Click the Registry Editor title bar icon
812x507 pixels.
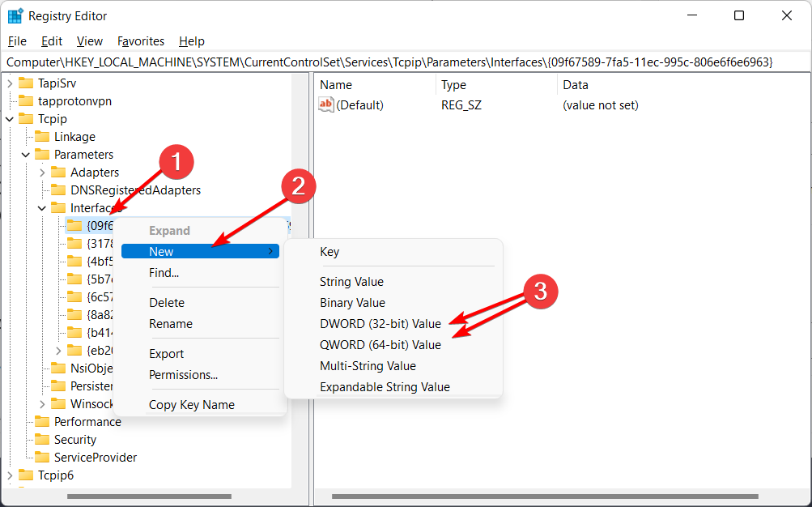tap(14, 15)
